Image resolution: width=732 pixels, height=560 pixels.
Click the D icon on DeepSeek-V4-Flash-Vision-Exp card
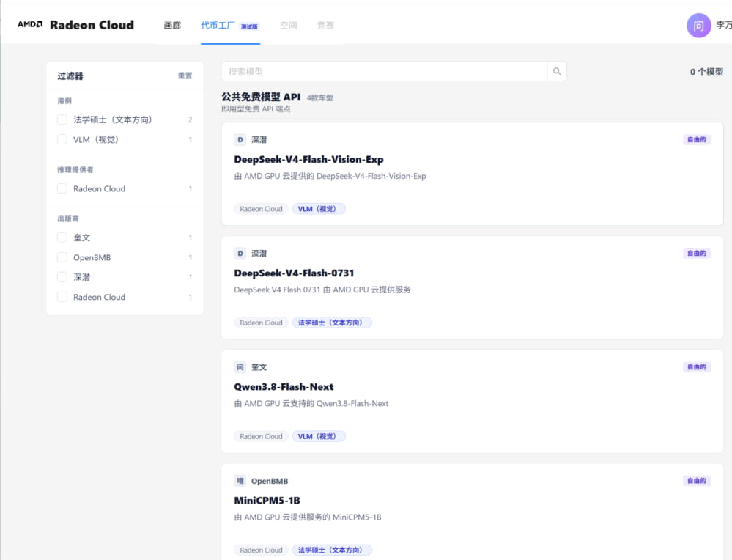click(240, 140)
